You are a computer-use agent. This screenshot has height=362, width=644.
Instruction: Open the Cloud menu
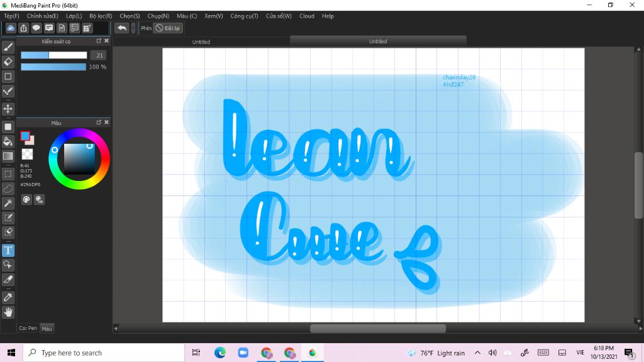pyautogui.click(x=307, y=16)
